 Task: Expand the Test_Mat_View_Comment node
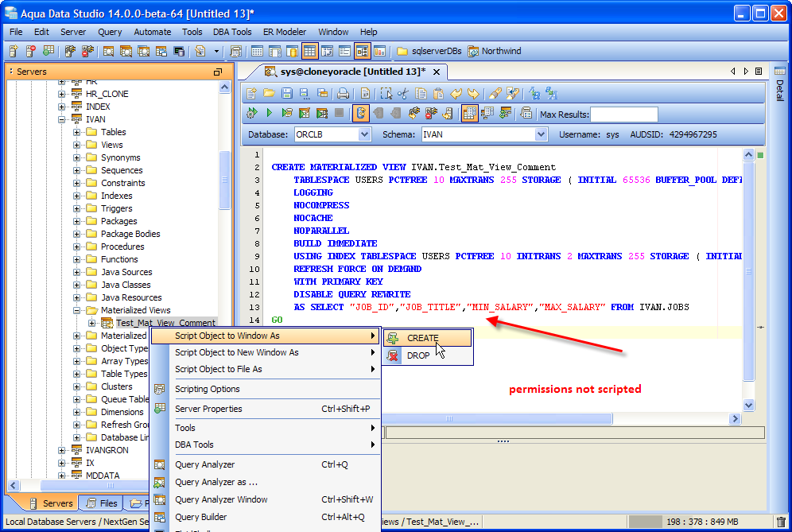tap(92, 324)
